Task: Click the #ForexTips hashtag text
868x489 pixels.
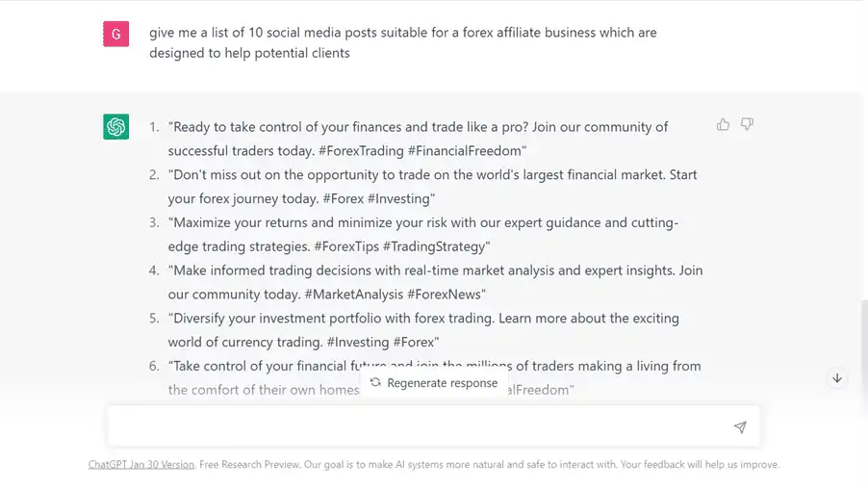Action: tap(346, 246)
